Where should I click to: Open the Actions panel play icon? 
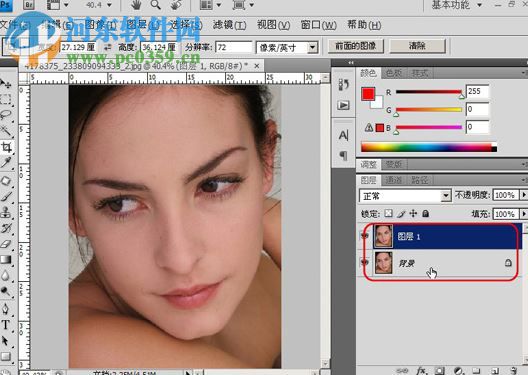343,105
